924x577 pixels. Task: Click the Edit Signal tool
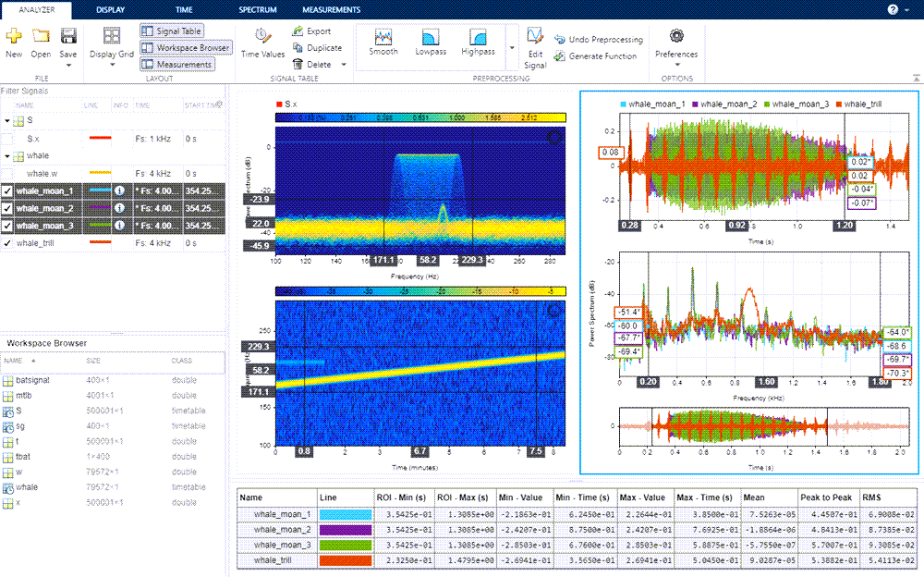[x=534, y=46]
